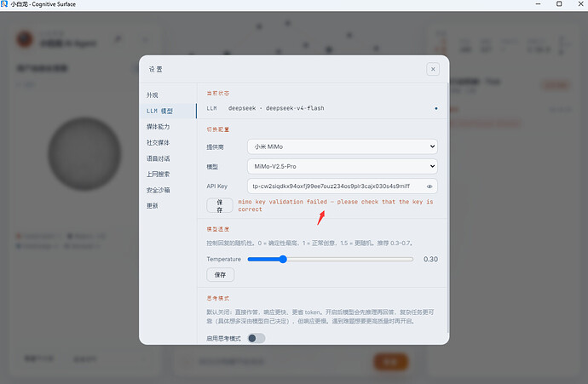
Task: Click the blue status dot beside deepseek-v4-flash
Action: point(435,108)
